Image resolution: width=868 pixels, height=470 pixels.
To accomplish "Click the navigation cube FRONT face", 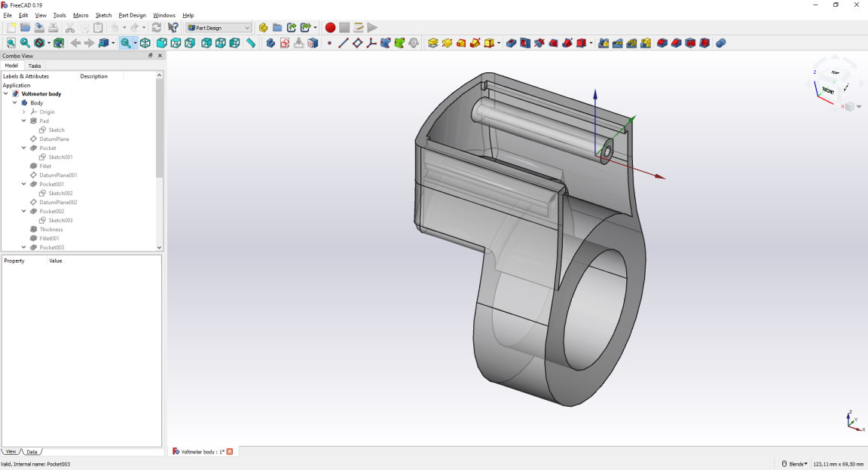I will tap(827, 91).
